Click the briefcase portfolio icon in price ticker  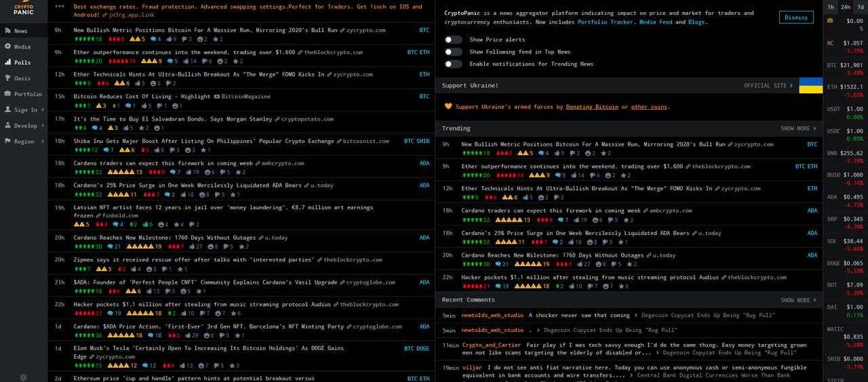(x=831, y=21)
